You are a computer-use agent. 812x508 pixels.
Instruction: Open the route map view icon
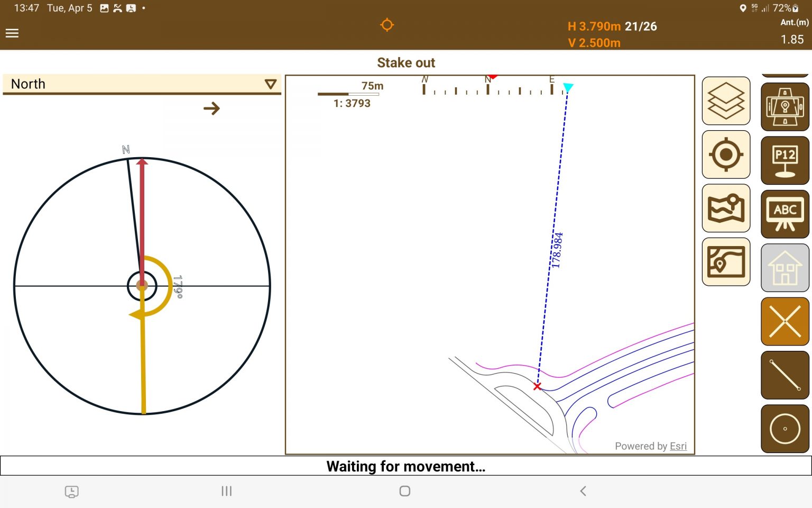pyautogui.click(x=726, y=262)
